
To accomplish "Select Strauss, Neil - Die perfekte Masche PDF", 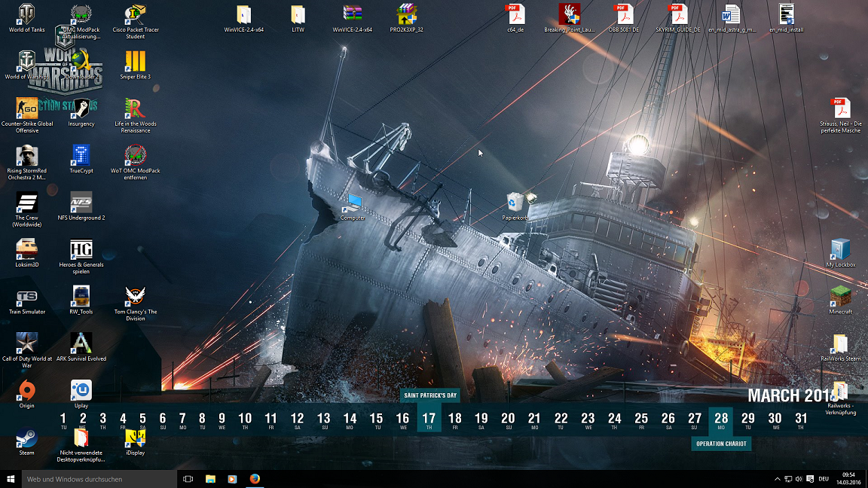I will click(840, 115).
